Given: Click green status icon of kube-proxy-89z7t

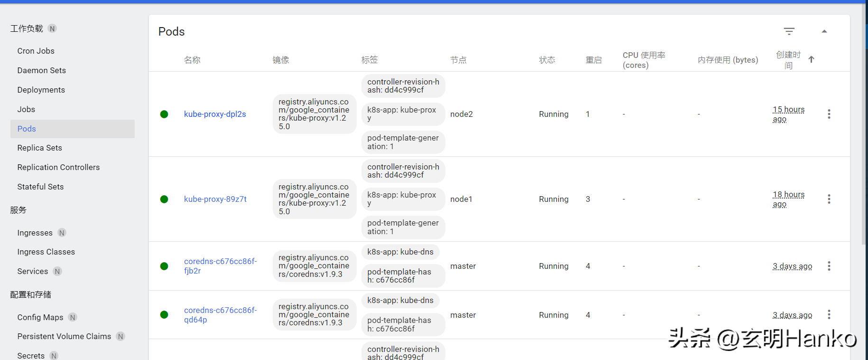Looking at the screenshot, I should 164,199.
